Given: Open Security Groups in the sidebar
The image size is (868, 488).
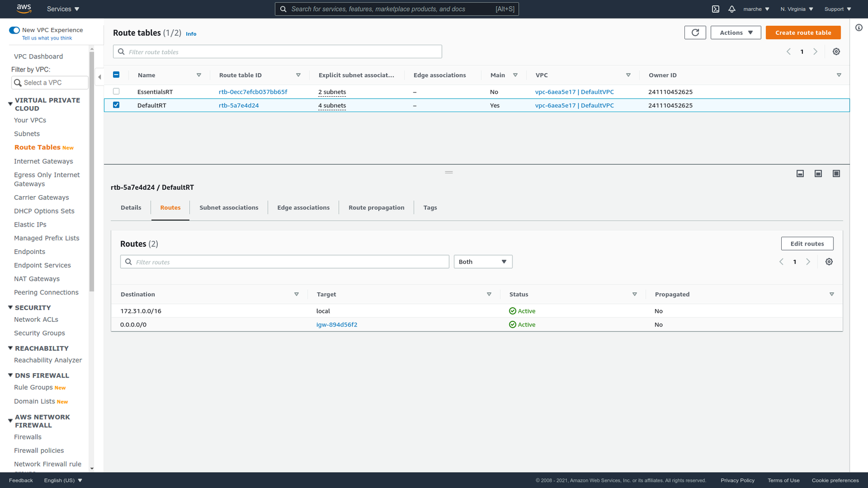Looking at the screenshot, I should [39, 333].
